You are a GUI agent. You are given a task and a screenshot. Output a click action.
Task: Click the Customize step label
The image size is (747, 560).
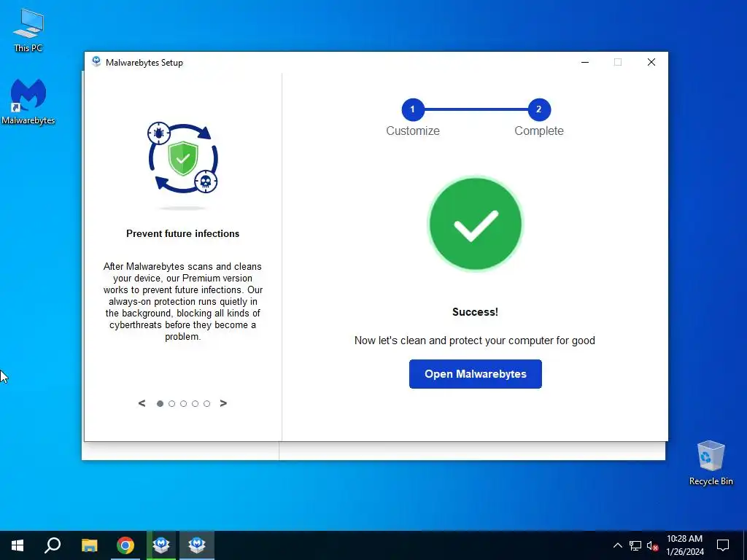(x=413, y=131)
